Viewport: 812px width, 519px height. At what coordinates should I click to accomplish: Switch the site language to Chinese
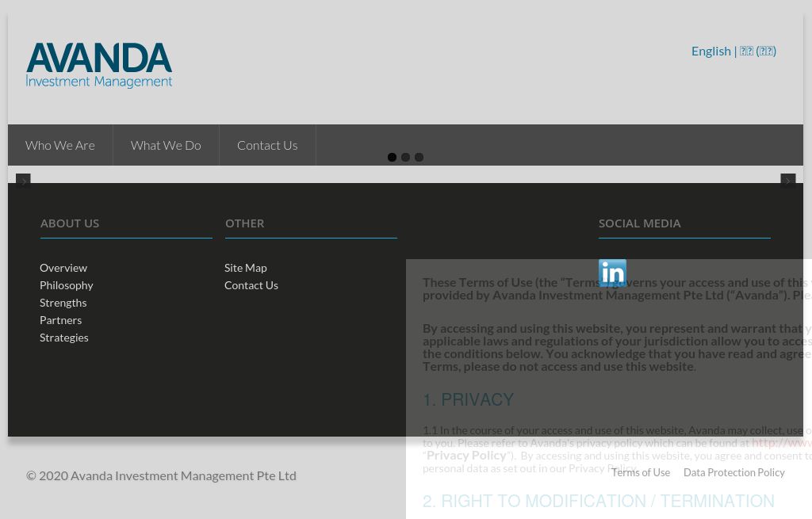(x=757, y=50)
